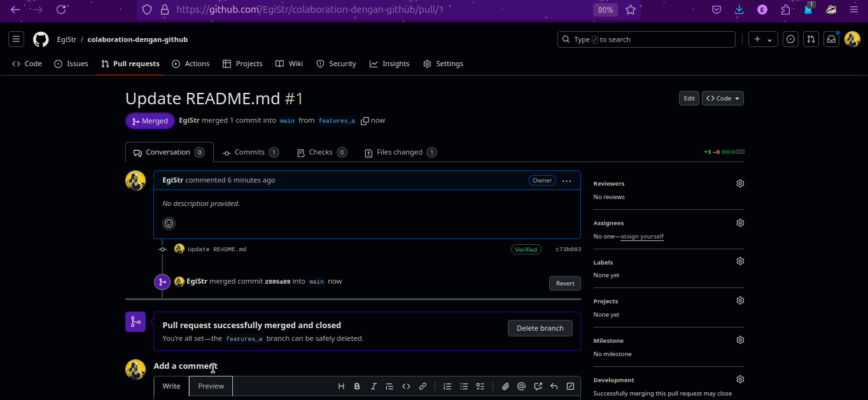Open the Update README.md commit link

(217, 249)
